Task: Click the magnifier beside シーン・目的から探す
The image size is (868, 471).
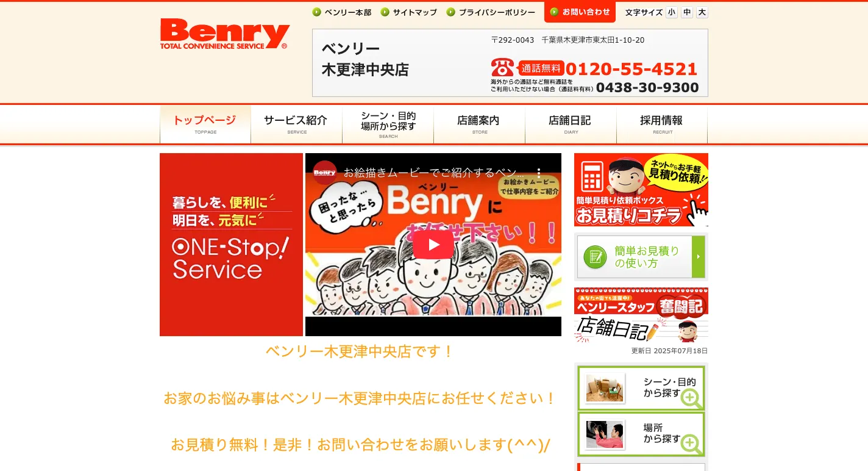Action: point(691,398)
